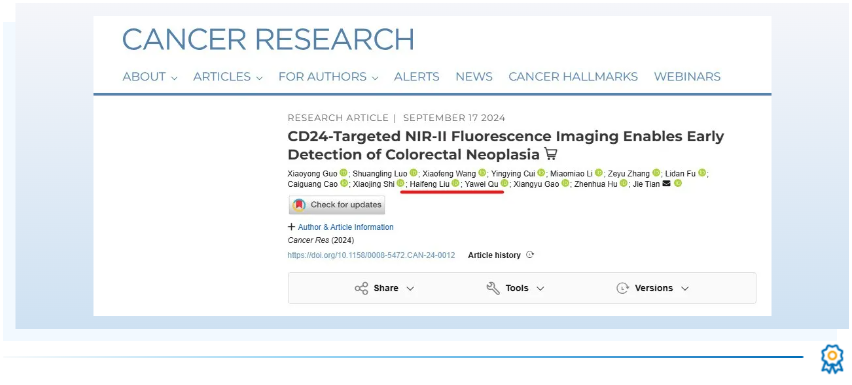Click the Cancer Res (2024) citation text

tap(321, 240)
